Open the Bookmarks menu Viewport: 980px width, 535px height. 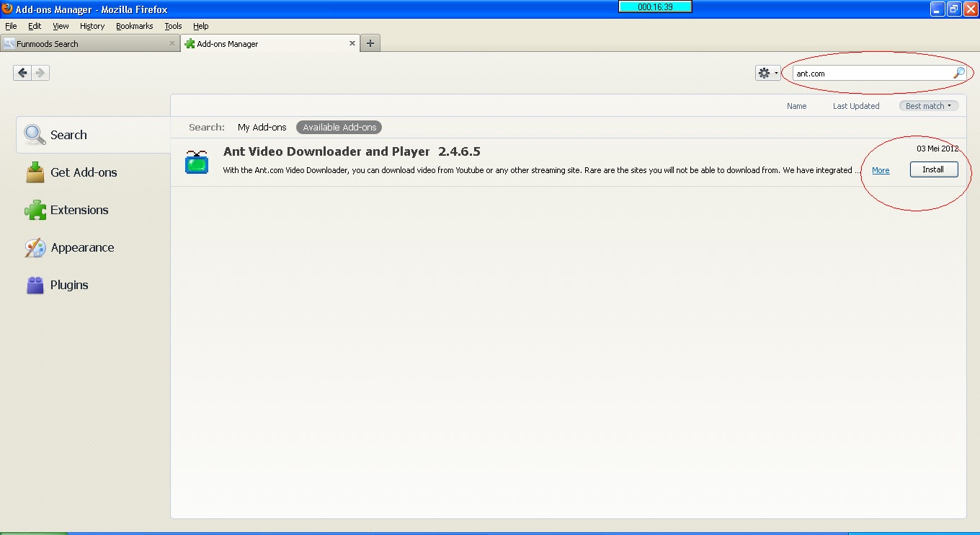pos(135,26)
